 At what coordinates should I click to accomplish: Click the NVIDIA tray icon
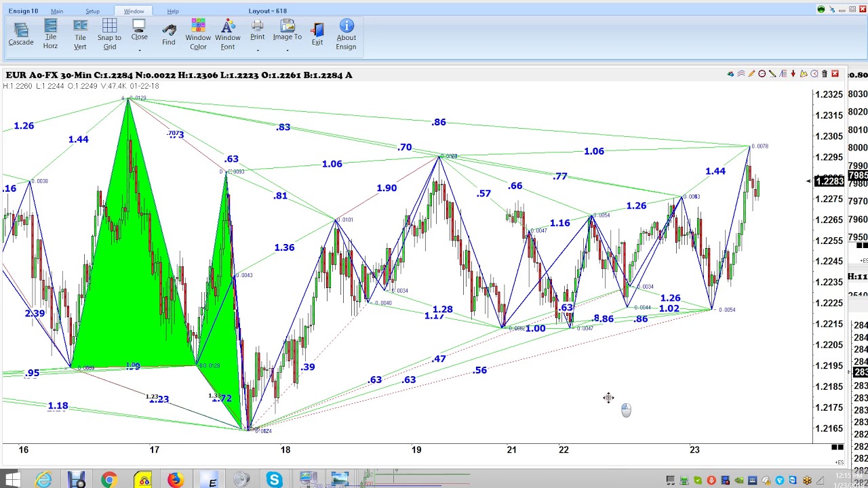tap(739, 481)
